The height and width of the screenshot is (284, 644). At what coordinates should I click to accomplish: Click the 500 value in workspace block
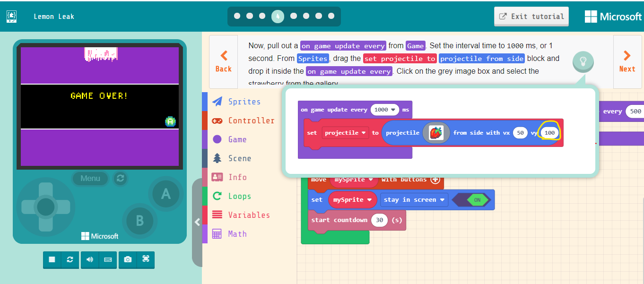[x=635, y=112]
